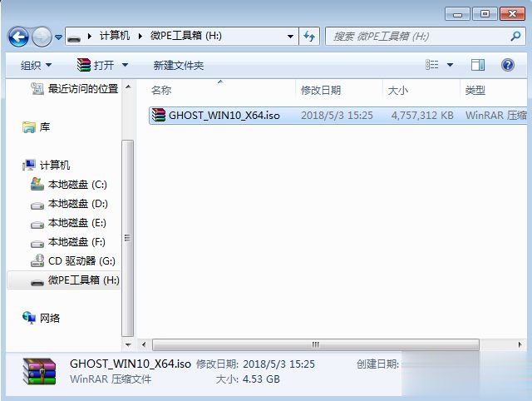Open CD 驱动器 (G:)

81,261
